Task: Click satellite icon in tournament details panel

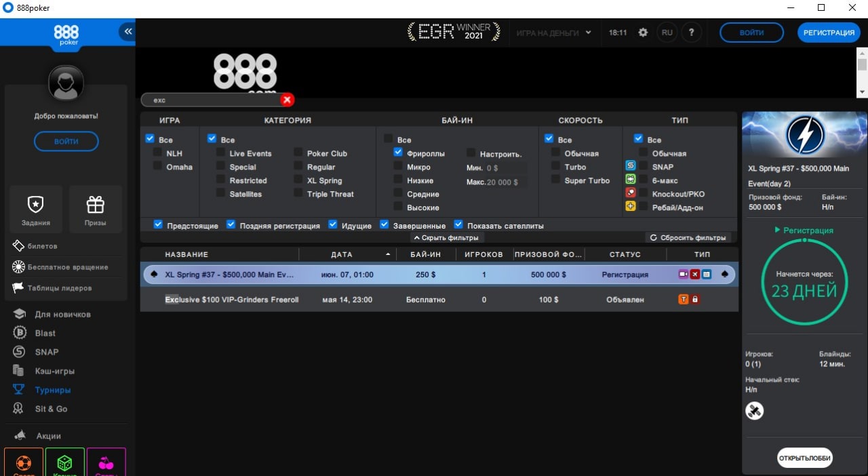Action: click(x=754, y=411)
